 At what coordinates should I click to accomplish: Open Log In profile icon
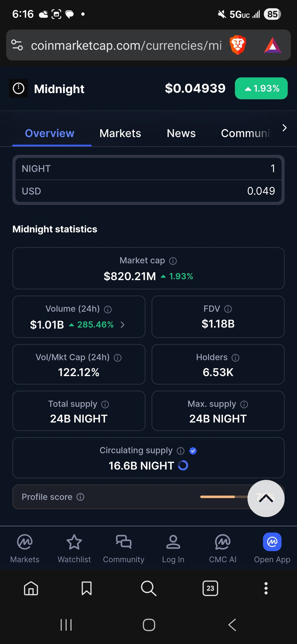(x=173, y=542)
